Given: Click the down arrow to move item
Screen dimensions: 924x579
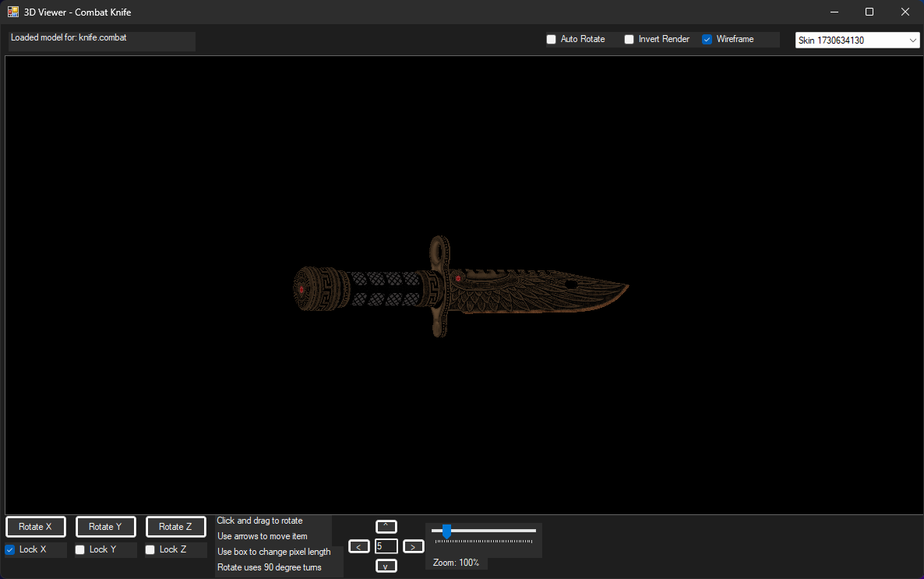Looking at the screenshot, I should point(386,565).
